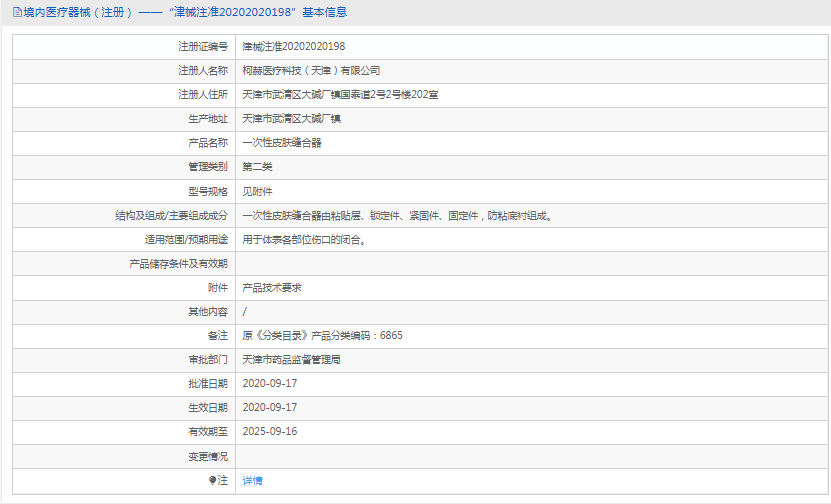Click the 型号规格 label
Viewport: 831px width, 504px height.
[208, 191]
